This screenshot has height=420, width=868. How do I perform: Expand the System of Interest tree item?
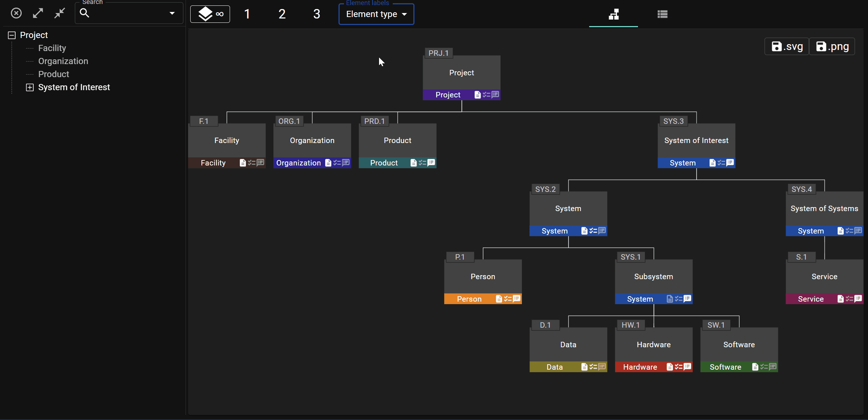tap(29, 87)
